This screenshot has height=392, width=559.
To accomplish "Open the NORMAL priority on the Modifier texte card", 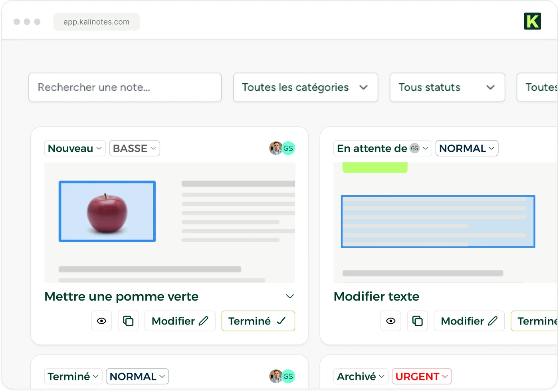I will pos(467,148).
